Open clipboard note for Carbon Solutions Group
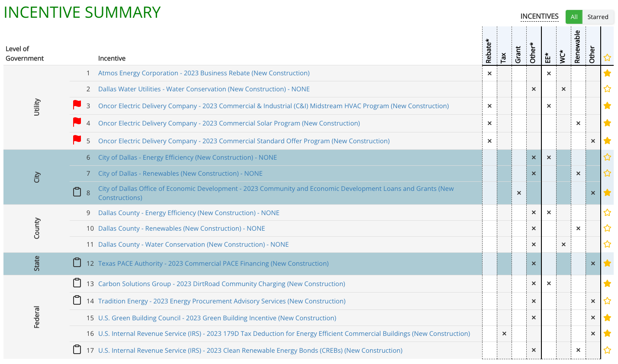618x364 pixels. point(77,283)
